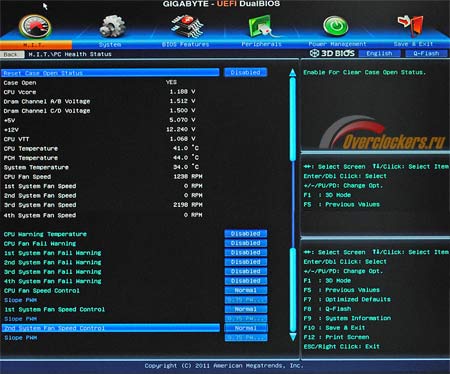
Task: Click scroll-up arrow of settings list
Action: [292, 73]
